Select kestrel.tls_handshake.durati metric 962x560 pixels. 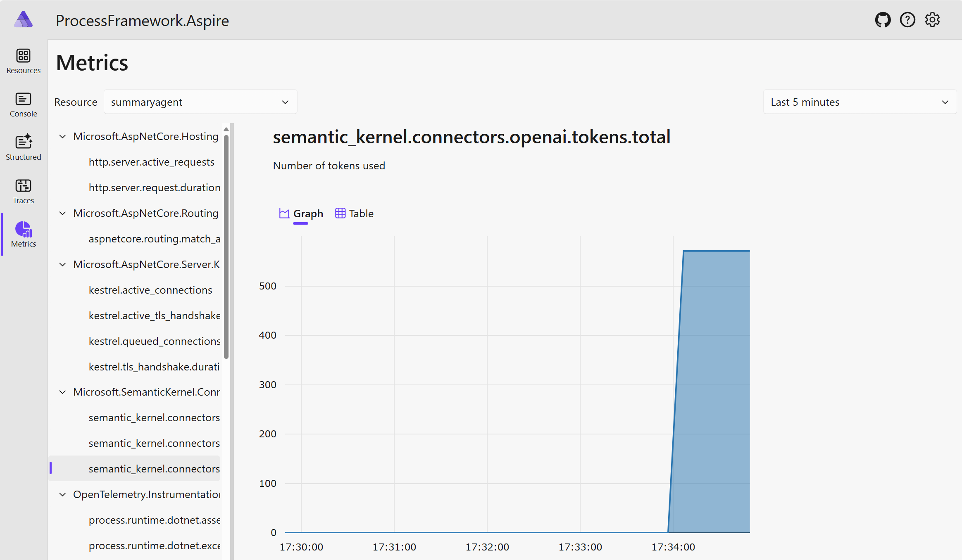(154, 367)
